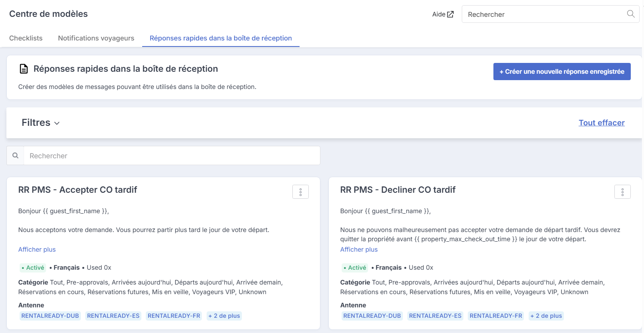Open three-dot menu for Accepter CO tardif
Screen dimensions: 644x333
click(300, 192)
